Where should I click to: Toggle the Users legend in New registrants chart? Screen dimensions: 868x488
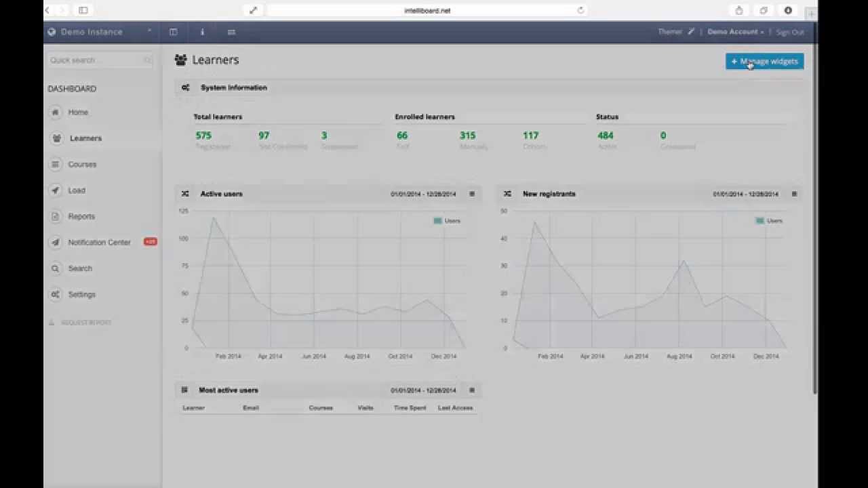pos(769,221)
